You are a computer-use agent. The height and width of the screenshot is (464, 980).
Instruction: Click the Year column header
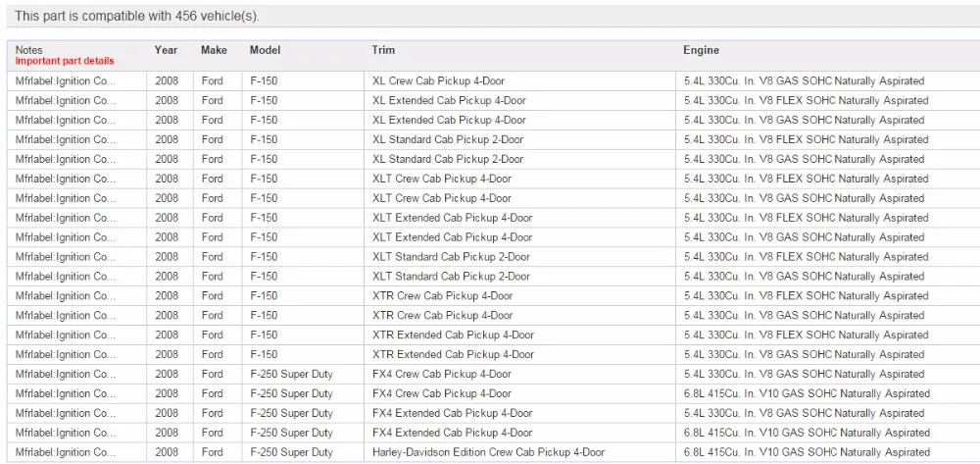[167, 50]
